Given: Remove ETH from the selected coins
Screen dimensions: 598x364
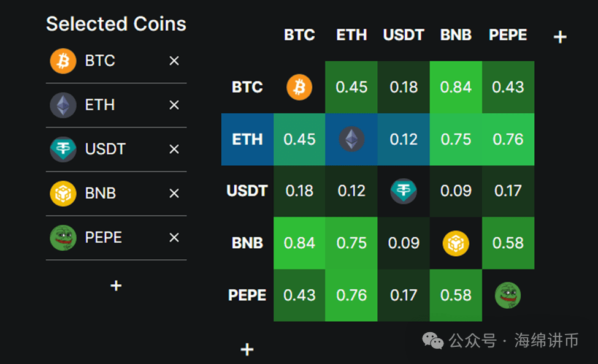Looking at the screenshot, I should (x=174, y=105).
